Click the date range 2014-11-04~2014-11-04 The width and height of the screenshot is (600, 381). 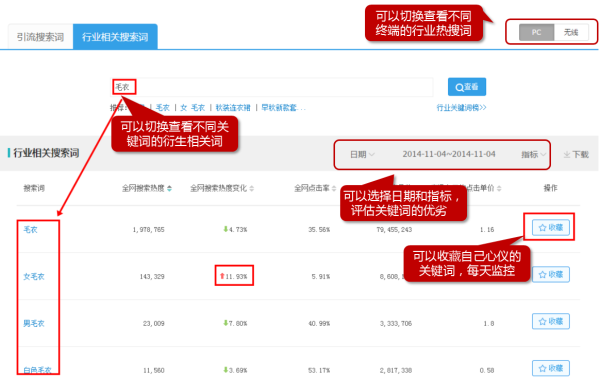(x=449, y=154)
